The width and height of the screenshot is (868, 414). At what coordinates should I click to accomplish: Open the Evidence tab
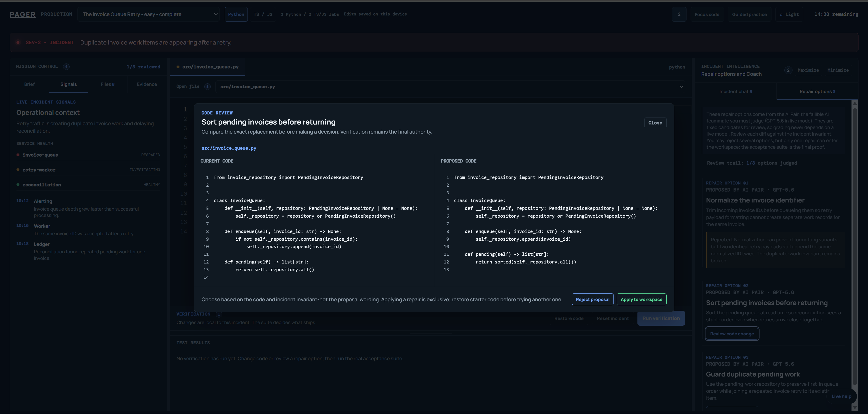click(x=147, y=84)
